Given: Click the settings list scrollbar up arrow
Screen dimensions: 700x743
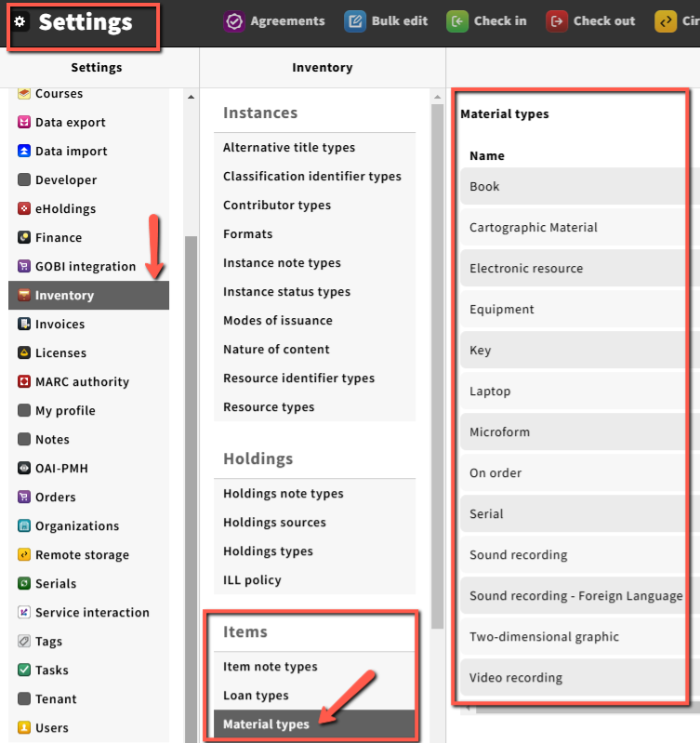Looking at the screenshot, I should pos(192,98).
